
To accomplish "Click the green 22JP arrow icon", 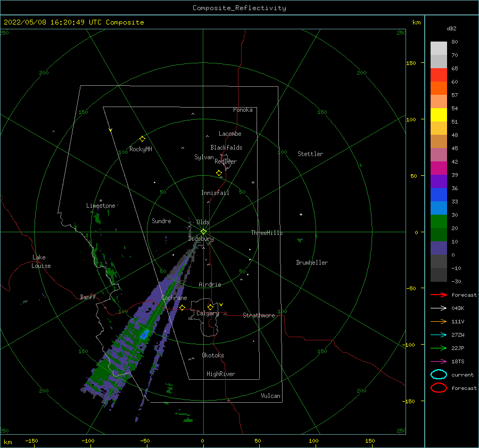I will [x=439, y=348].
